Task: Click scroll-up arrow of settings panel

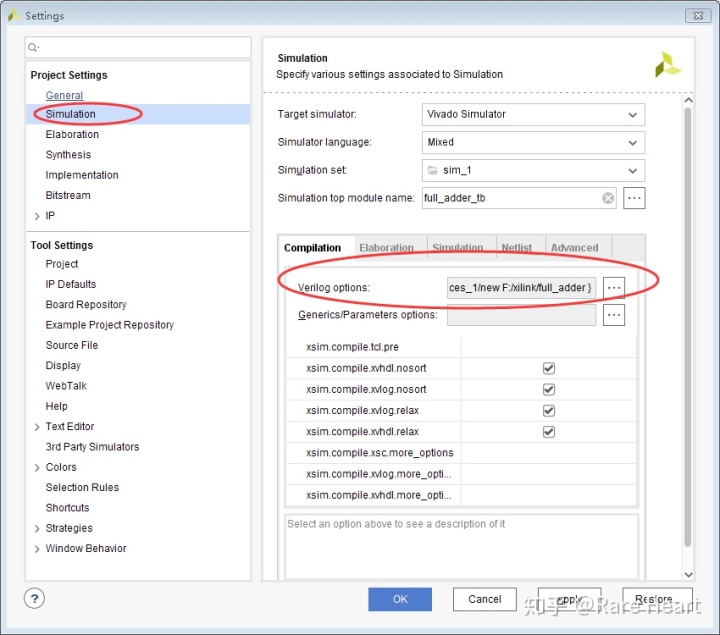Action: [x=688, y=100]
